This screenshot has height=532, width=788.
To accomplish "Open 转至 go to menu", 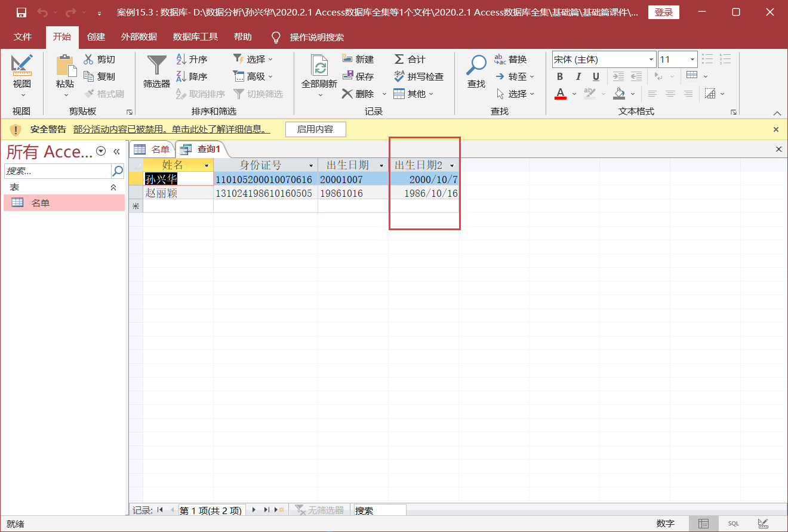I will (515, 76).
